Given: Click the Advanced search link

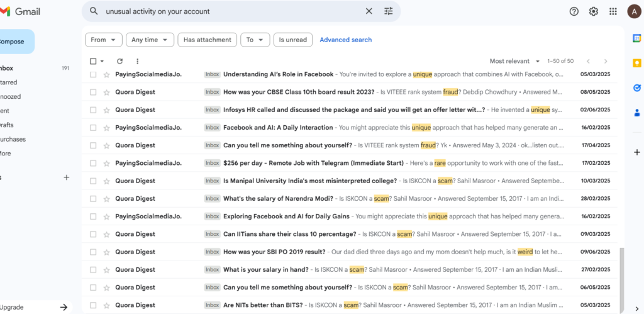Looking at the screenshot, I should click(x=346, y=40).
